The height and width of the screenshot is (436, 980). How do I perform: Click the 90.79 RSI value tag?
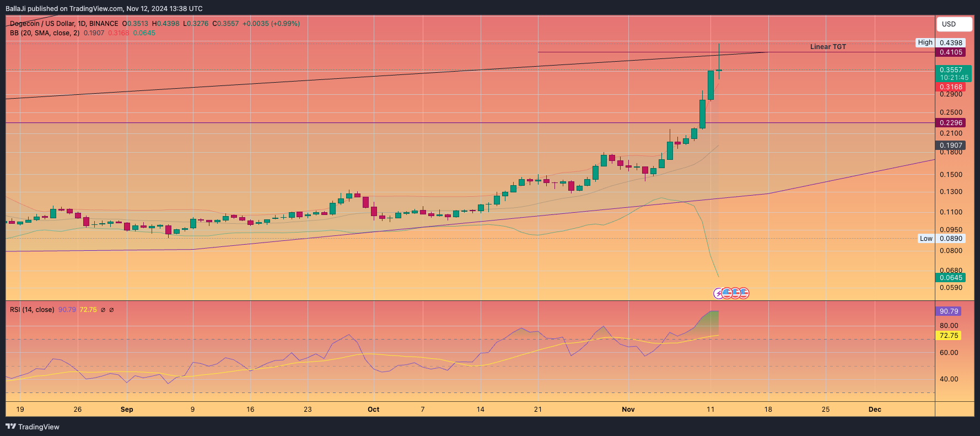[949, 311]
